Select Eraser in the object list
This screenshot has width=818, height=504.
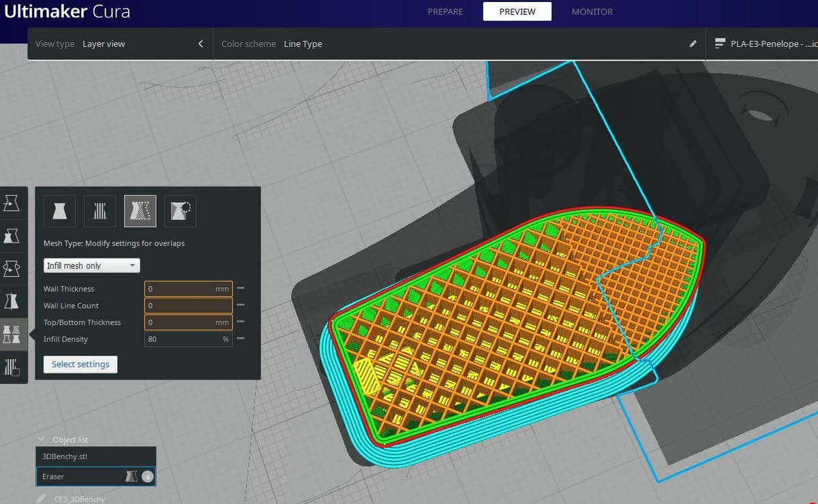95,477
